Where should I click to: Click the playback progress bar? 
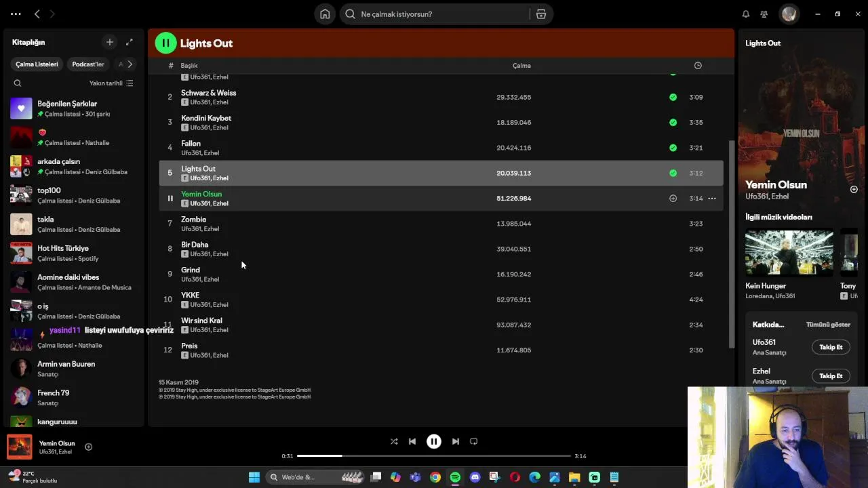[x=434, y=456]
